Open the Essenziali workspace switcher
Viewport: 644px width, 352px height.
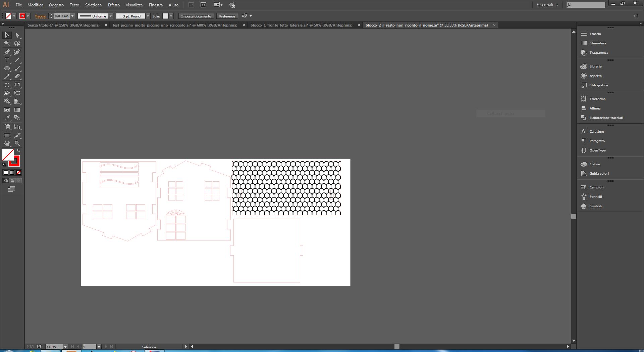click(547, 5)
